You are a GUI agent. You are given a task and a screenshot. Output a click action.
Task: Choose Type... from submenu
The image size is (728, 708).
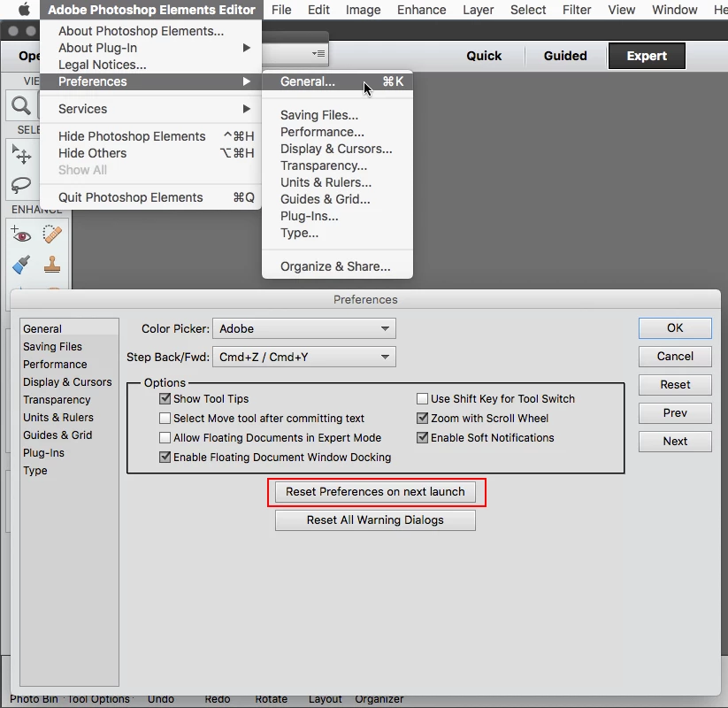tap(337, 233)
